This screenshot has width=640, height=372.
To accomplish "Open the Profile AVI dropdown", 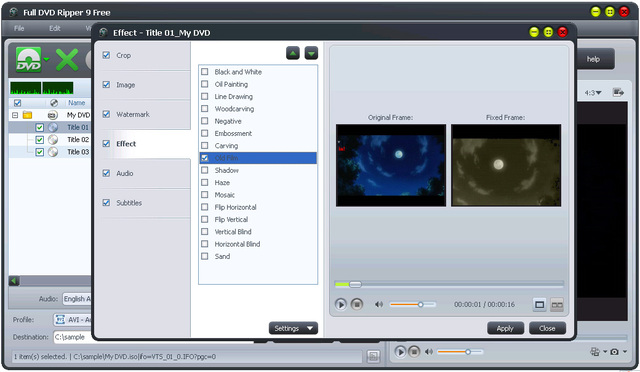I will pos(73,319).
